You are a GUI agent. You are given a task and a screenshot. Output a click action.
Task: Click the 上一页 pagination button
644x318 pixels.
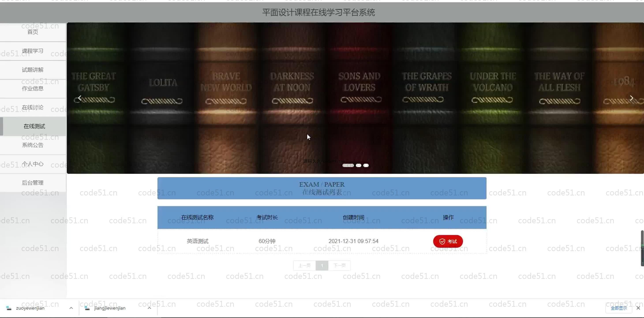click(305, 265)
